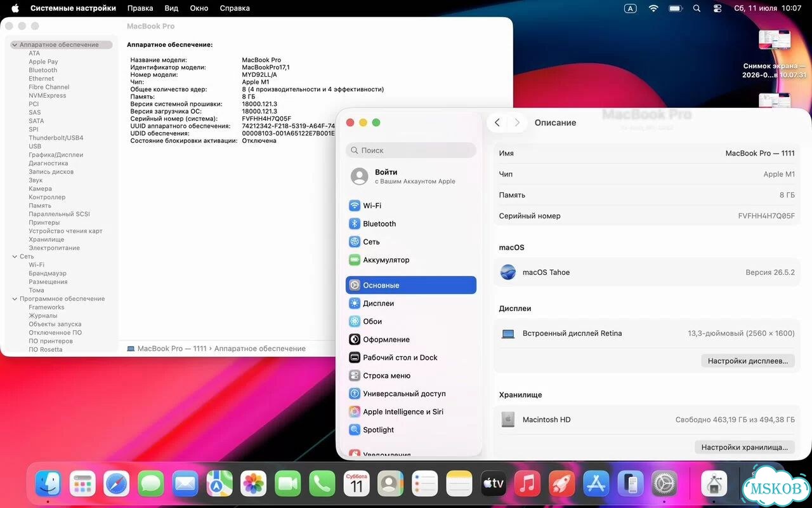Image resolution: width=812 pixels, height=508 pixels.
Task: Click the Настройки дисплеев… button
Action: point(747,361)
